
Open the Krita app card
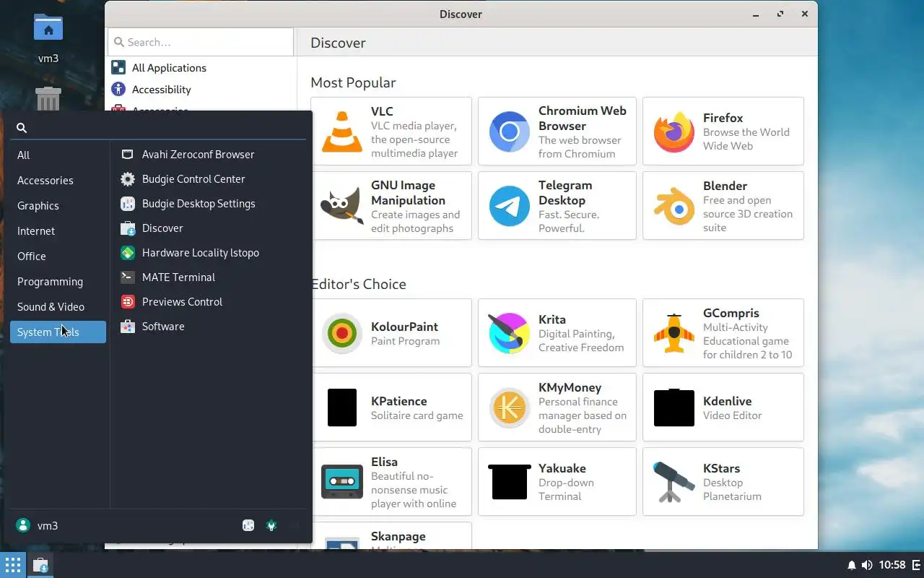click(557, 333)
